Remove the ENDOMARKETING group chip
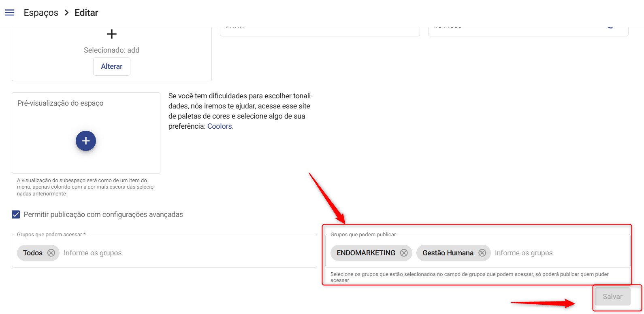This screenshot has height=314, width=644. click(404, 253)
